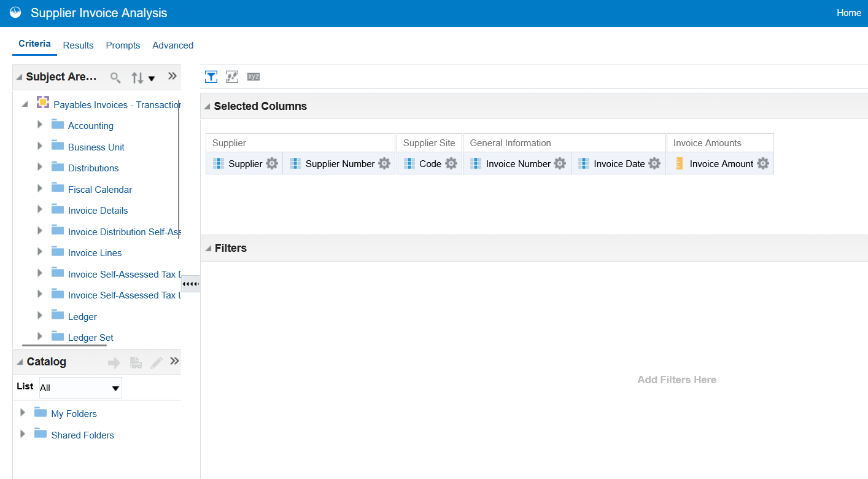Expand the Accounting folder
Viewport: 868px width, 479px height.
[x=40, y=125]
